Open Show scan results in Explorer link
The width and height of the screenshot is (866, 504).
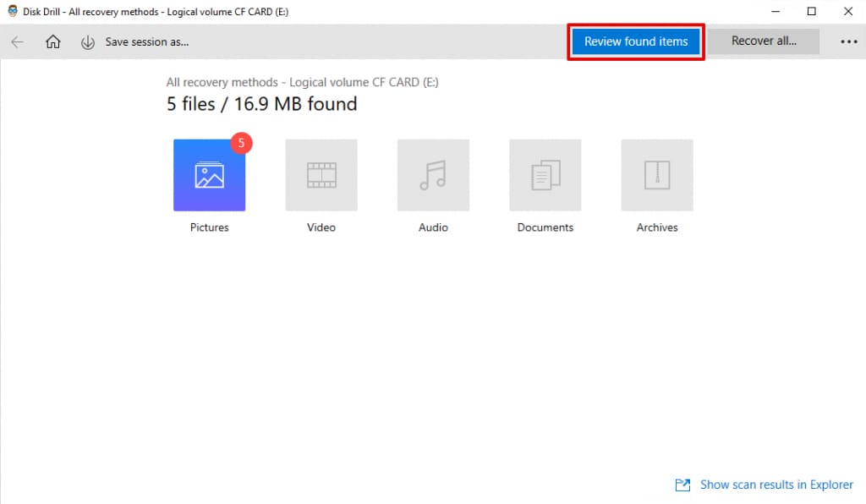point(776,485)
